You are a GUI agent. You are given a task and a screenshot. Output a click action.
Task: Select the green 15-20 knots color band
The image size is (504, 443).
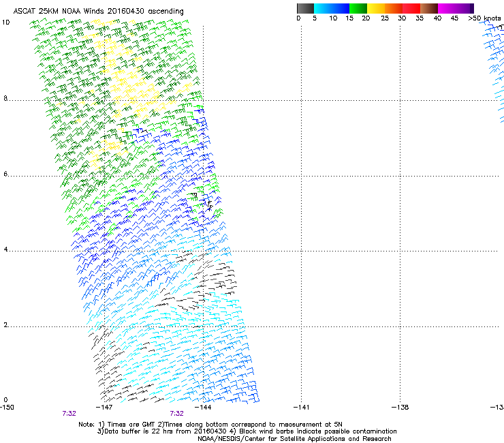[x=358, y=8]
